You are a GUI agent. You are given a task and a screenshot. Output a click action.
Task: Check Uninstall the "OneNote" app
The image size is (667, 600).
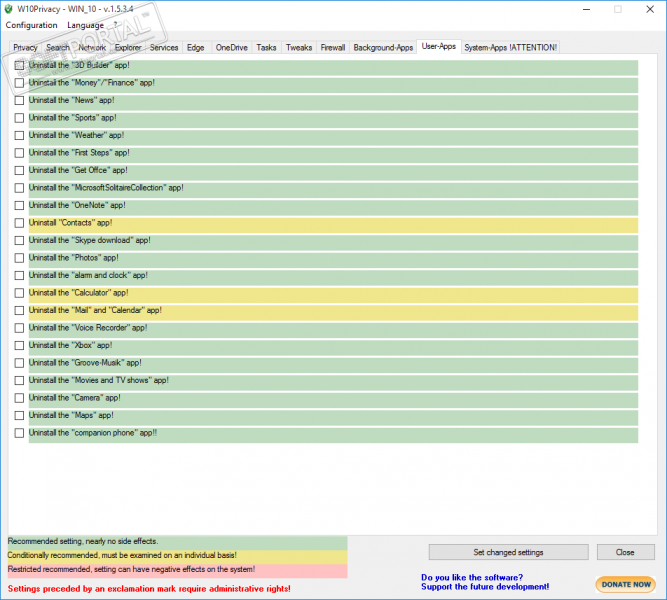tap(19, 206)
